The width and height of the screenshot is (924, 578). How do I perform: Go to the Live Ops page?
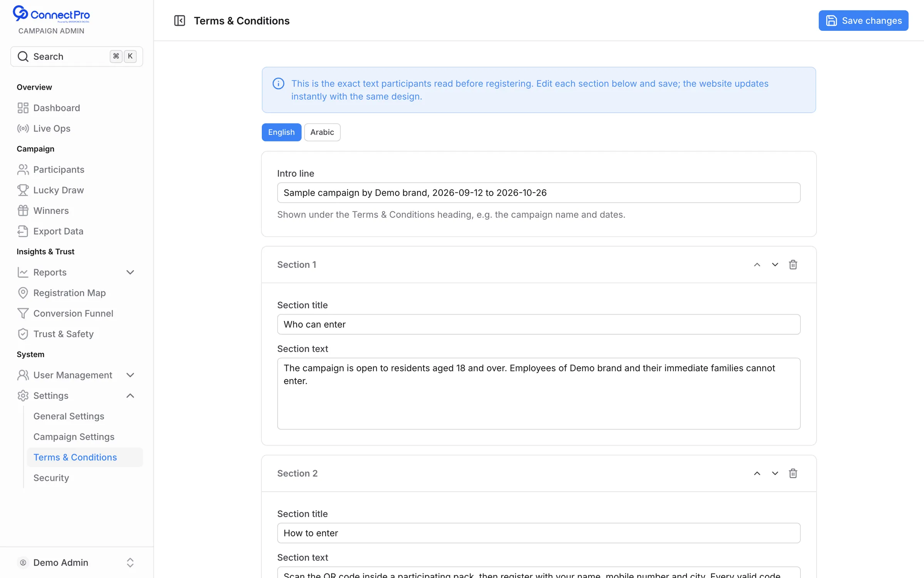(x=77, y=128)
